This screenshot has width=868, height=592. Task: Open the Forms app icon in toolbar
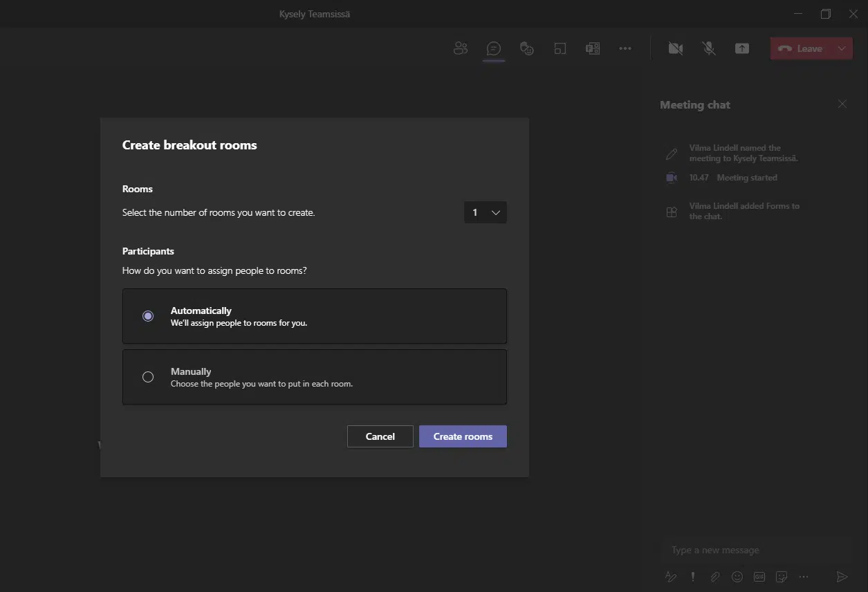(593, 48)
